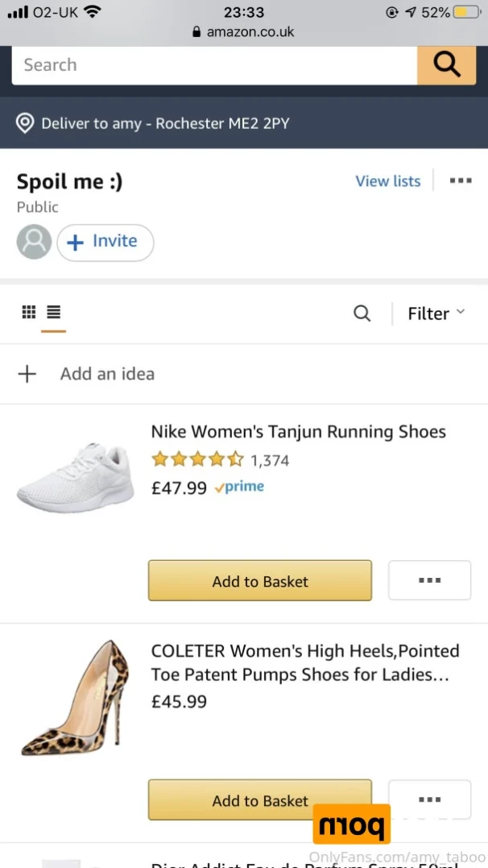Open View lists link
The image size is (488, 868).
pyautogui.click(x=388, y=181)
